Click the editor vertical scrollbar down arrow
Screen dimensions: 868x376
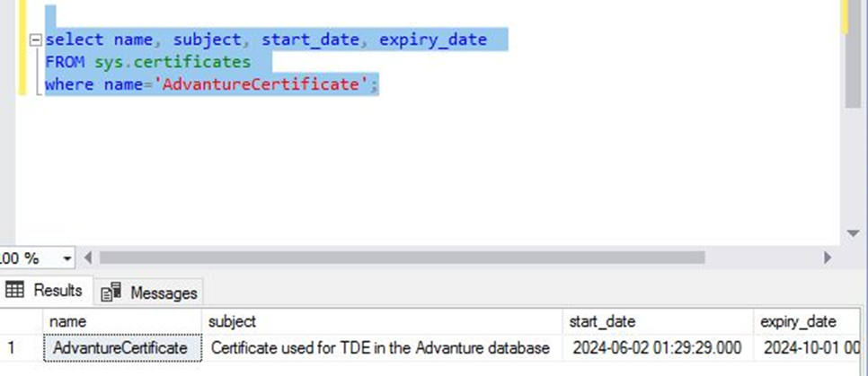coord(853,234)
